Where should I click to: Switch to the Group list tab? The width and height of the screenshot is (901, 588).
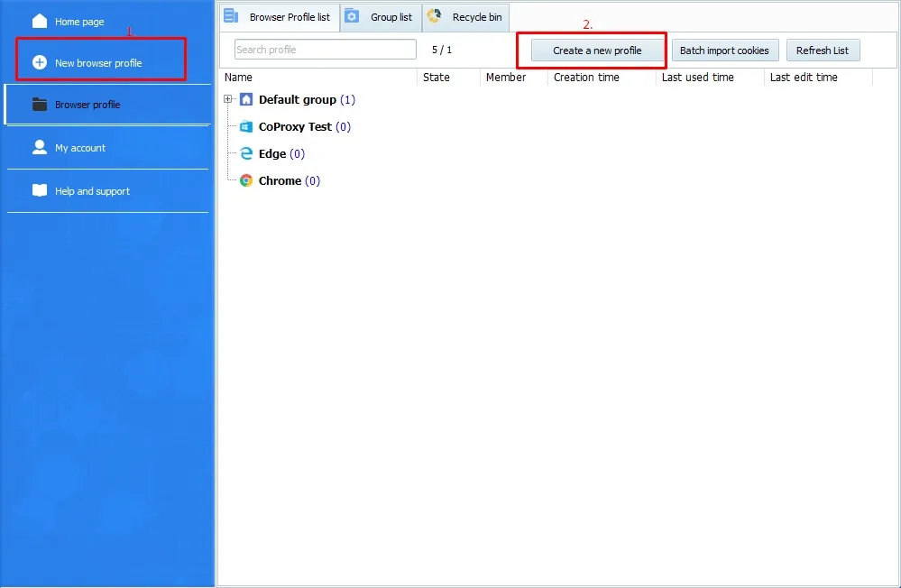pyautogui.click(x=381, y=17)
